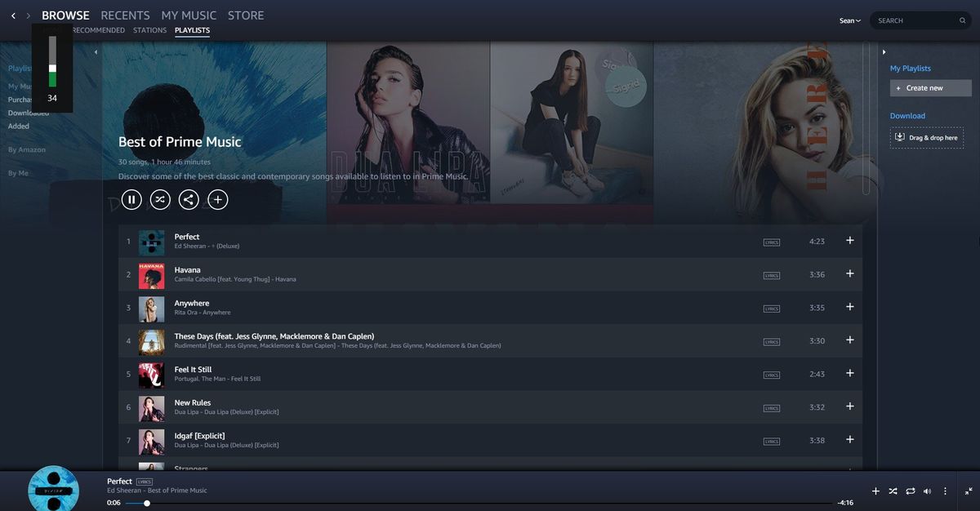Switch to the Stations tab
This screenshot has width=980, height=511.
pyautogui.click(x=149, y=29)
